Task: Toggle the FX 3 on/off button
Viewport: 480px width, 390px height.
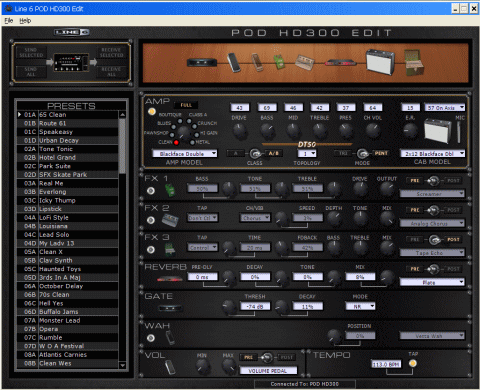Action: [x=151, y=250]
